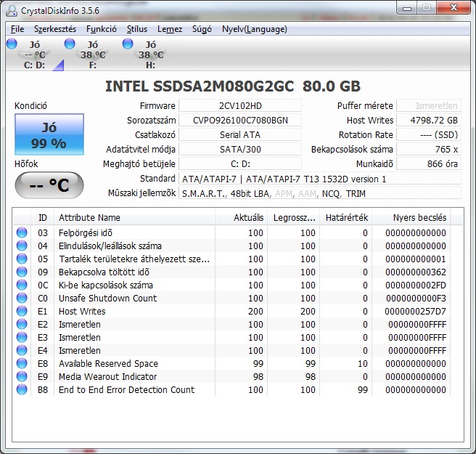Open the Funkció menu
The image size is (476, 454).
(x=102, y=29)
